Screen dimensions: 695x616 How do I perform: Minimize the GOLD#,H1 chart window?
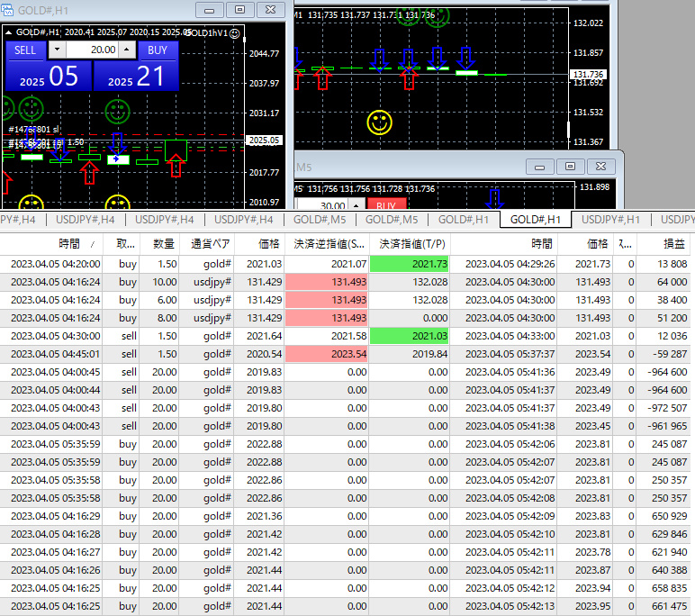209,10
